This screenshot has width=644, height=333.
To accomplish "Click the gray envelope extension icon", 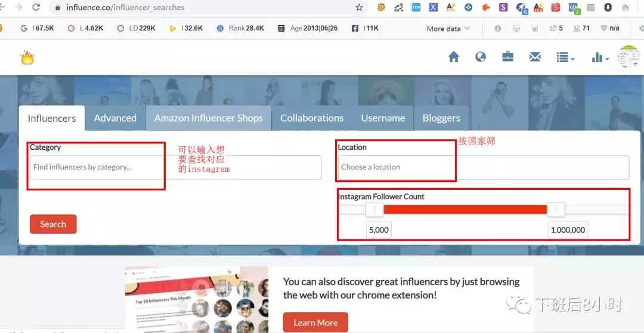I will tap(590, 7).
